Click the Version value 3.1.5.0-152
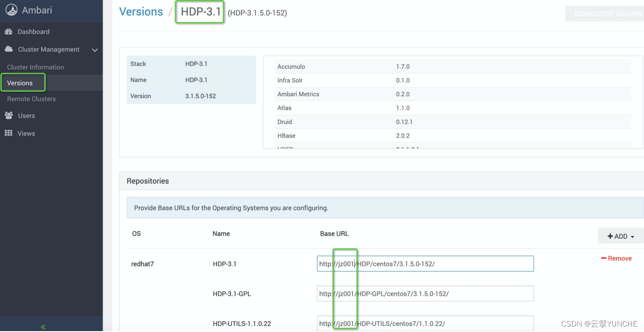This screenshot has height=332, width=644. pyautogui.click(x=200, y=96)
